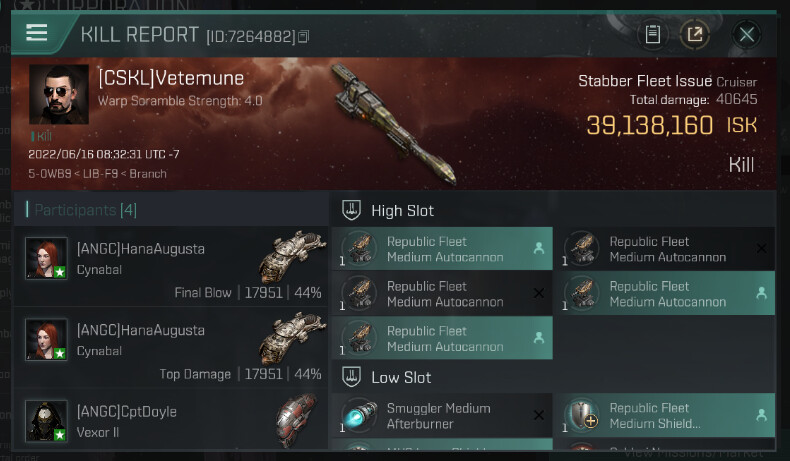Open the [CSKL]Vetemune pilot name
Viewport: 790px width, 461px height.
point(170,77)
